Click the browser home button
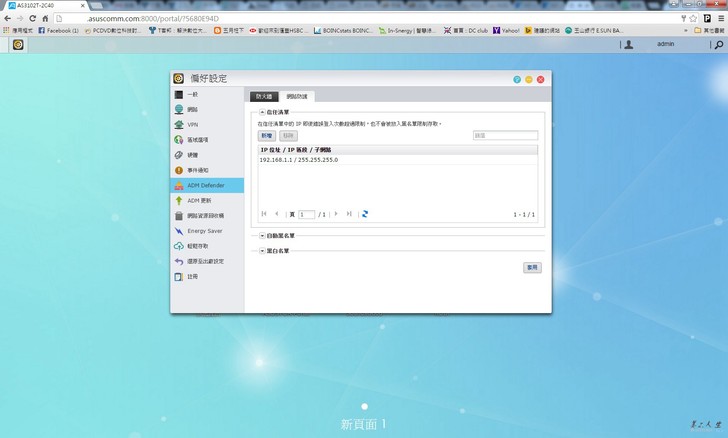Viewport: 728px width, 438px height. pos(45,19)
